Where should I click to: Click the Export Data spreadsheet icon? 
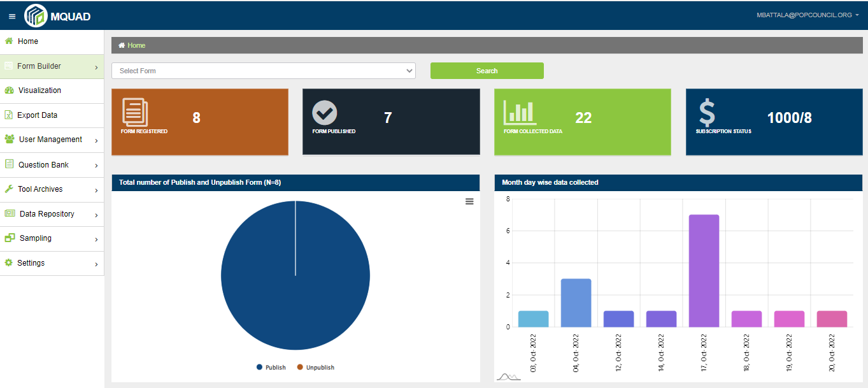coord(9,115)
